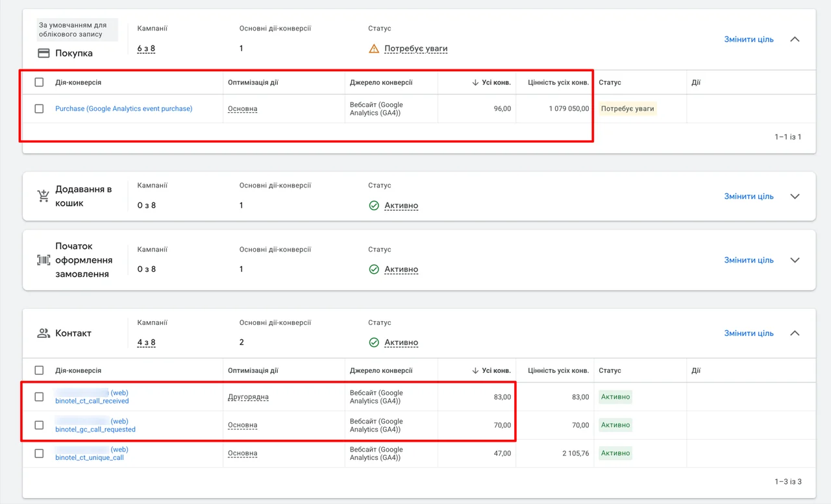831x504 pixels.
Task: Click the 47,00 conversions value
Action: [502, 453]
